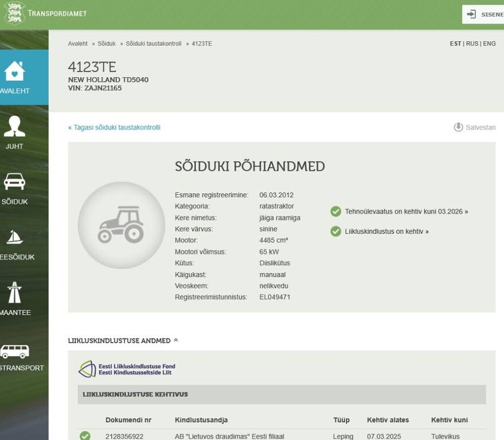Click the Tüüp column header
504x440 pixels.
click(341, 420)
